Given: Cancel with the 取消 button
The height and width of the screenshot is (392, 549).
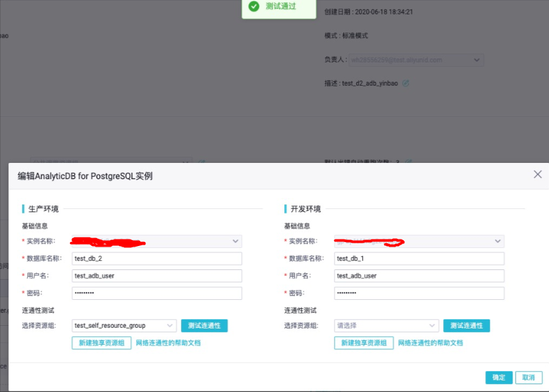Looking at the screenshot, I should [x=529, y=378].
